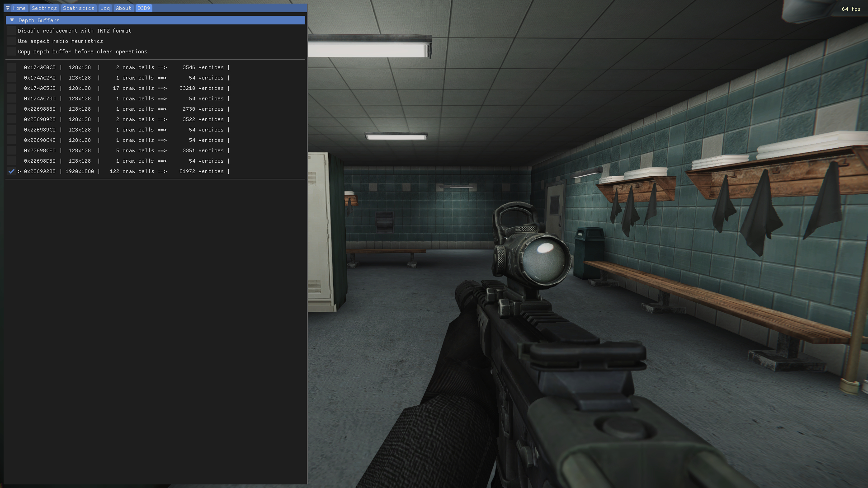868x488 pixels.
Task: Click the 33210 vertices entry
Action: click(x=202, y=88)
